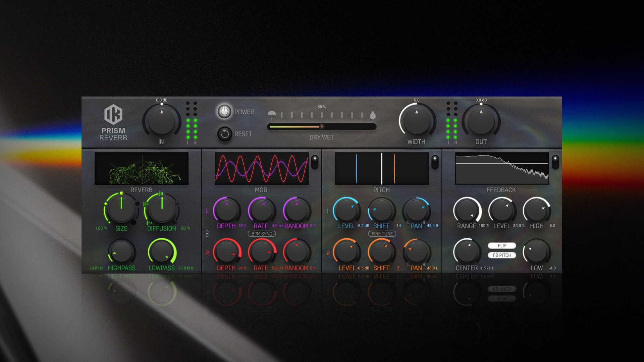Click the -6.5 dB level value

click(x=363, y=268)
